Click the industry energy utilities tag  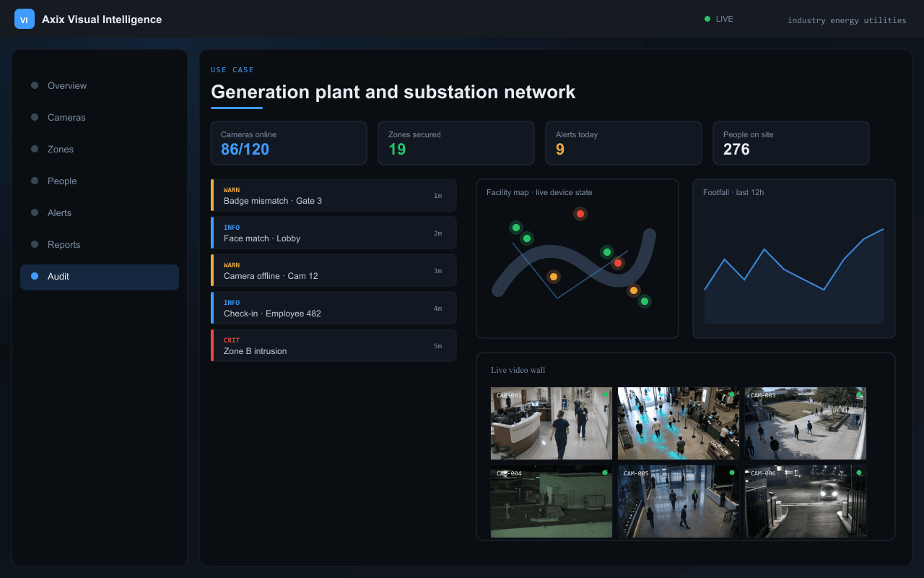pyautogui.click(x=847, y=20)
